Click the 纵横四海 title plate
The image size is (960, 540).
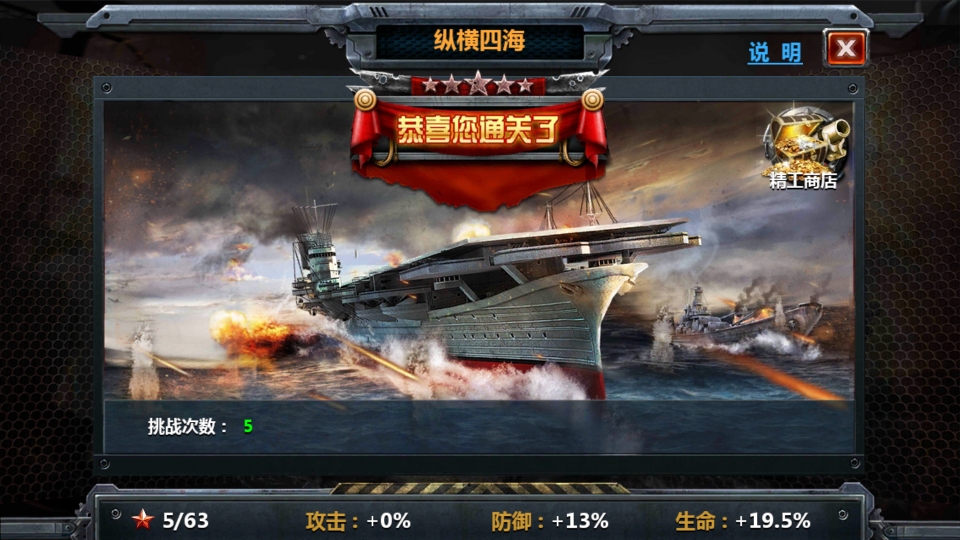(x=479, y=41)
